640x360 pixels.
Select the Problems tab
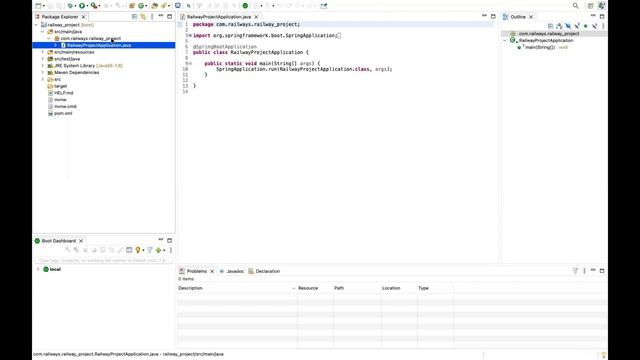pos(197,271)
